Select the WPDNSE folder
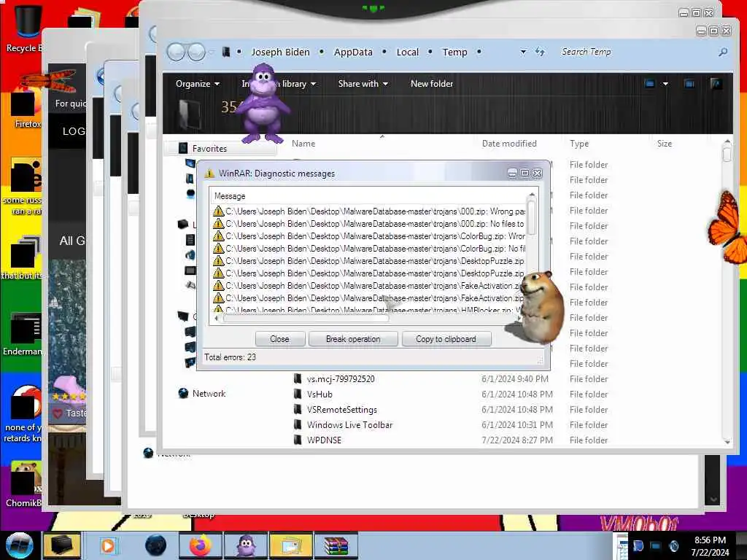Screen dimensions: 747x560 click(x=324, y=440)
